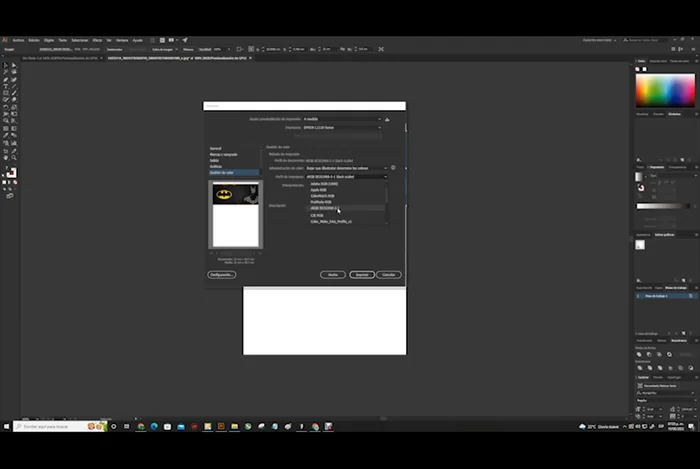This screenshot has width=700, height=469.
Task: Click info icon beside Administración de color
Action: click(393, 168)
